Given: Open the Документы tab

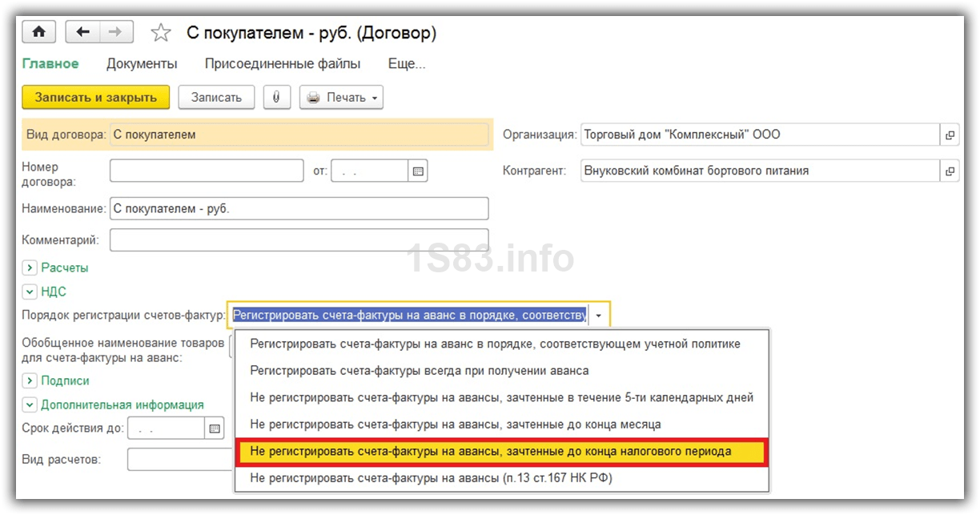Looking at the screenshot, I should [x=142, y=63].
